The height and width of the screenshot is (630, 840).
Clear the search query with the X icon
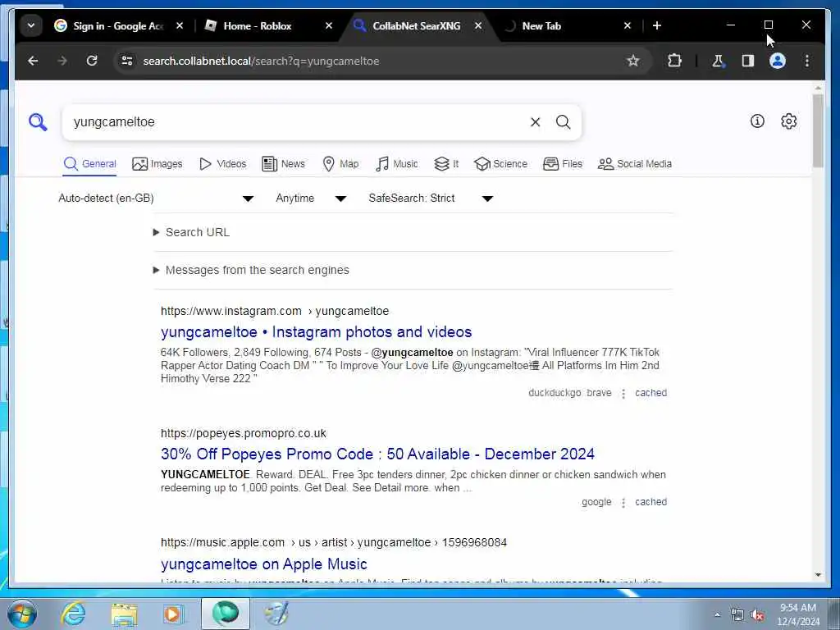click(x=535, y=122)
